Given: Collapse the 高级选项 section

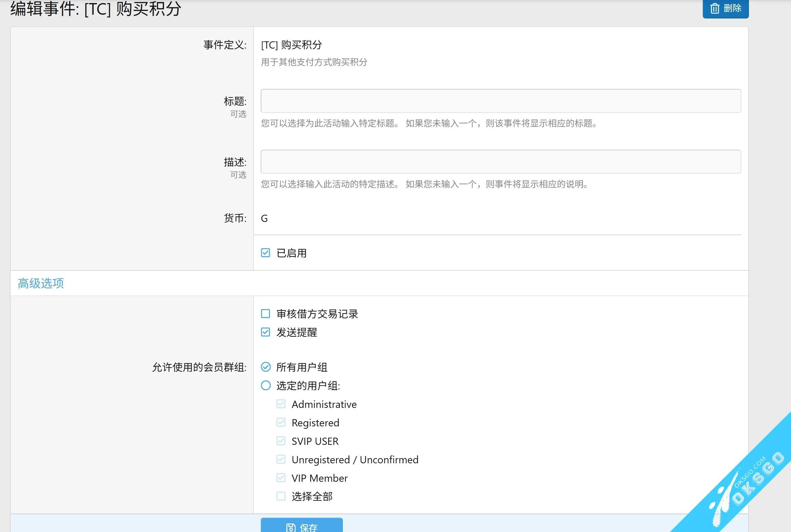Looking at the screenshot, I should [x=40, y=283].
